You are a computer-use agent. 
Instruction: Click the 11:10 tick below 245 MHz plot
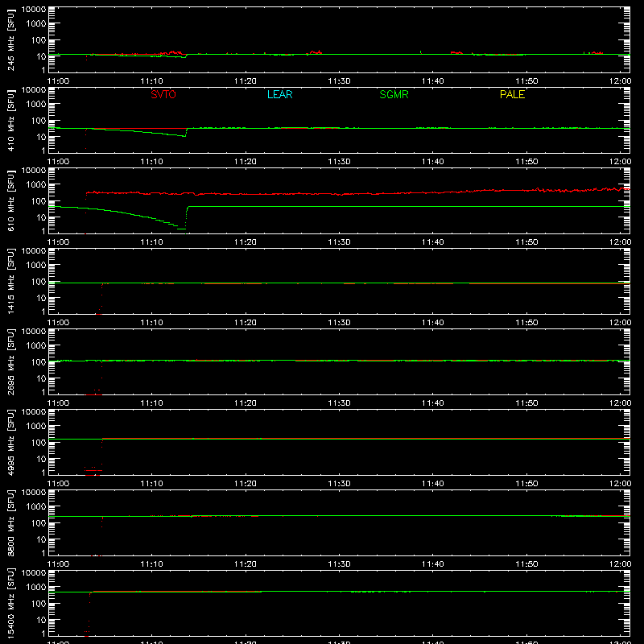(151, 81)
